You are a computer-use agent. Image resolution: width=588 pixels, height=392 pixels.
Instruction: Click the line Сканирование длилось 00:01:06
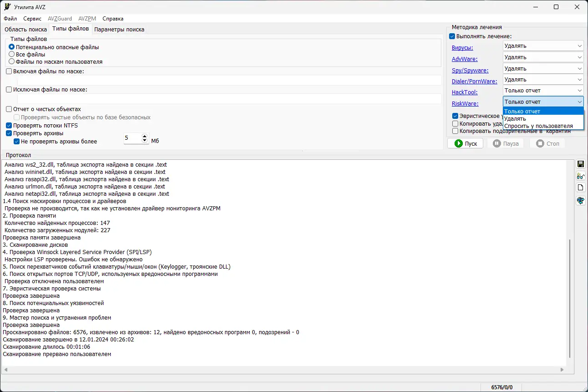coord(46,347)
